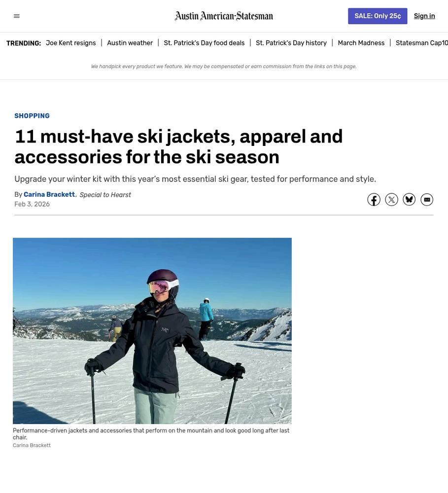
Task: Select Joe Kent resigns trending topic
Action: [x=71, y=43]
